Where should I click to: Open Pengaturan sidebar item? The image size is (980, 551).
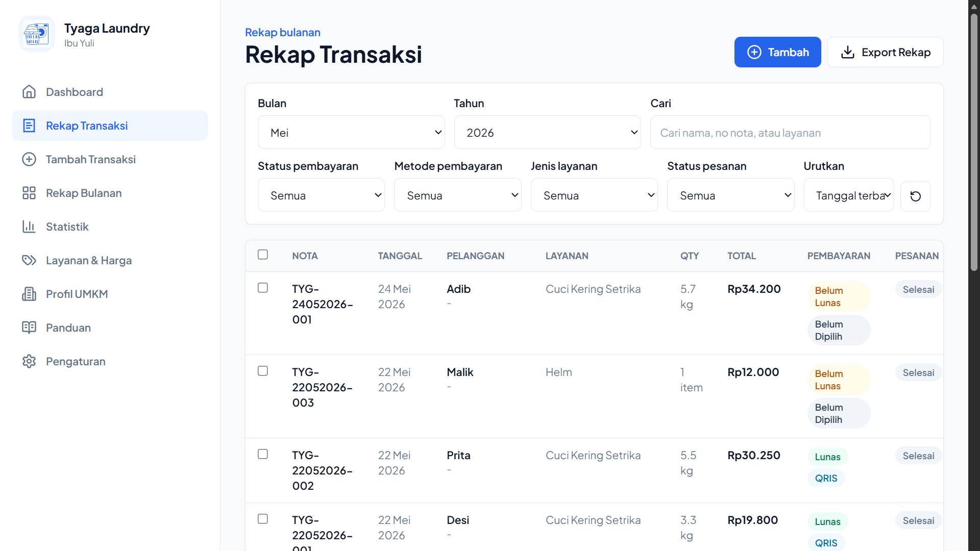pyautogui.click(x=110, y=361)
